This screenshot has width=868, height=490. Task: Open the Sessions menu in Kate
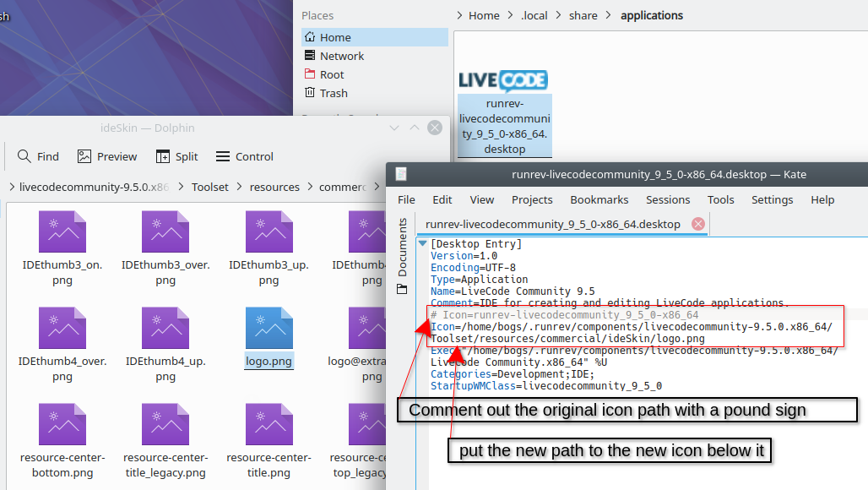pos(668,200)
